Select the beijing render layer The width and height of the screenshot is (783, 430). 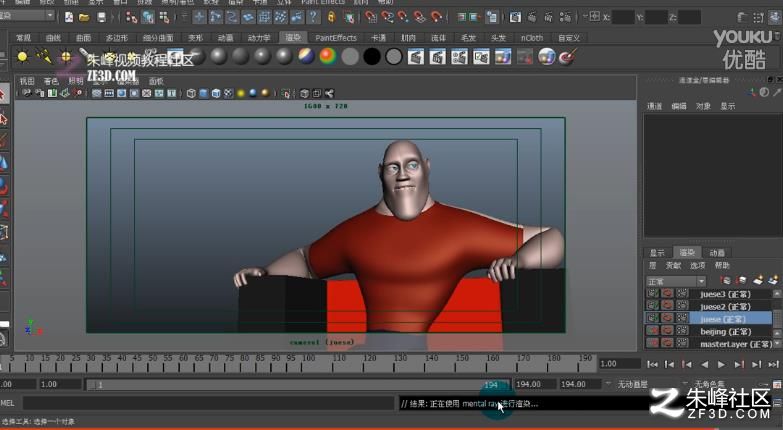[732, 331]
